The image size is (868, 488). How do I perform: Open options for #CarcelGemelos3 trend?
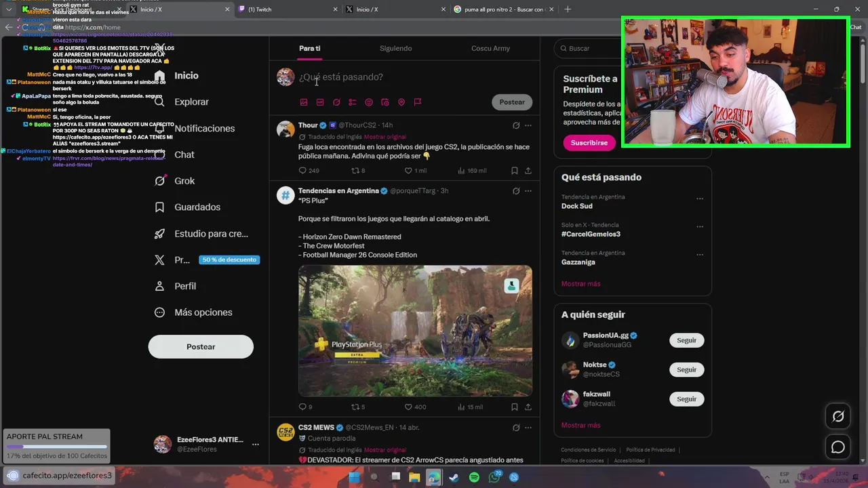[700, 227]
